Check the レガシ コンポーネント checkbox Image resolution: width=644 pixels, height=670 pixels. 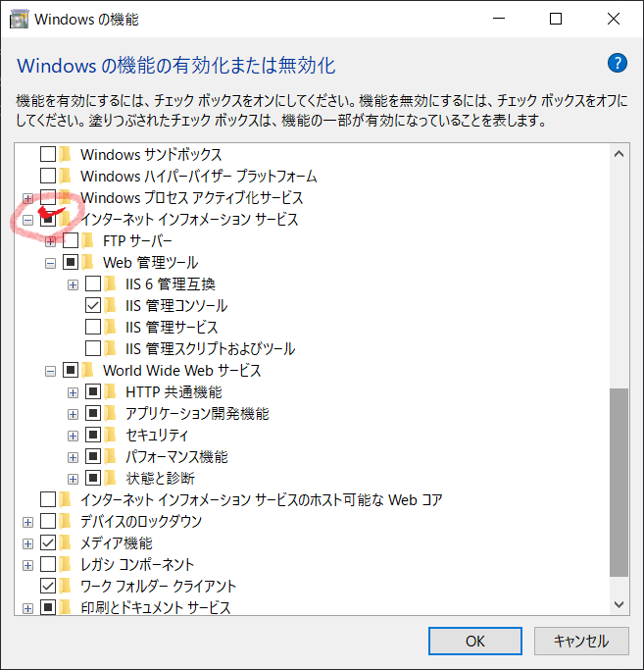[x=48, y=564]
